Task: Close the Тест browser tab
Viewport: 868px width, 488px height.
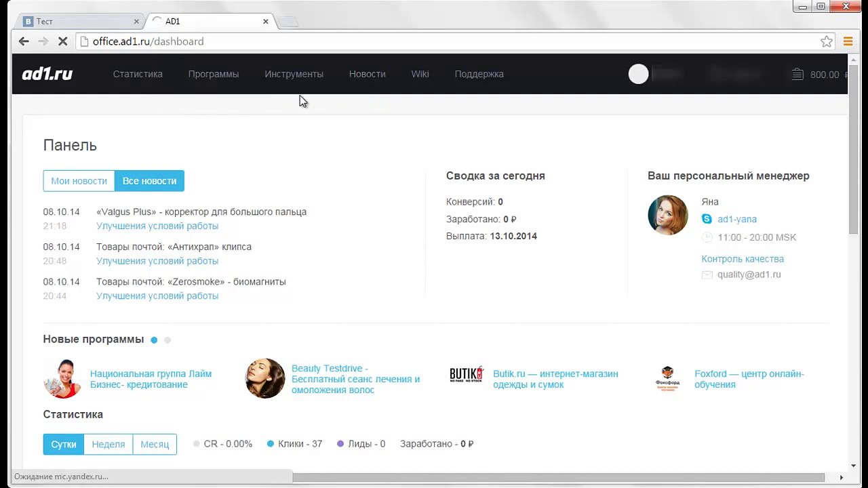Action: [x=136, y=22]
